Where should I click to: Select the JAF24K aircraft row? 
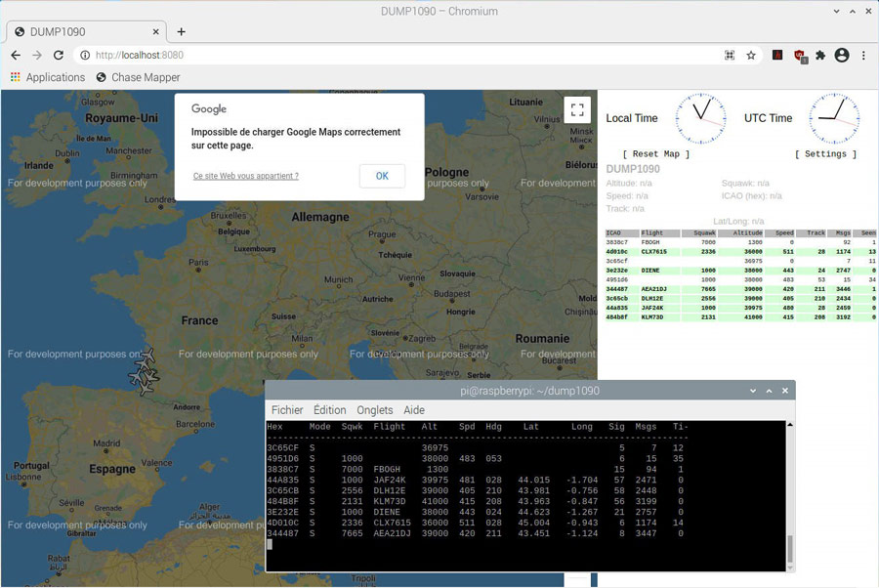740,308
